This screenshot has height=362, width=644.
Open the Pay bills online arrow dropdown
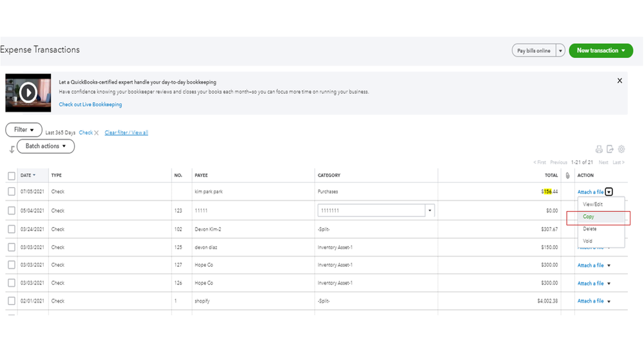pyautogui.click(x=560, y=51)
